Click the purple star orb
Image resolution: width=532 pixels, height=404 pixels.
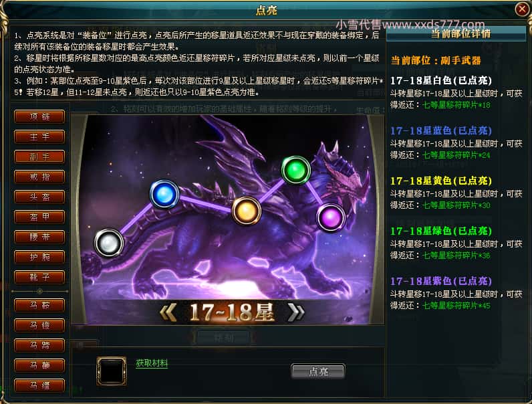[x=331, y=217]
